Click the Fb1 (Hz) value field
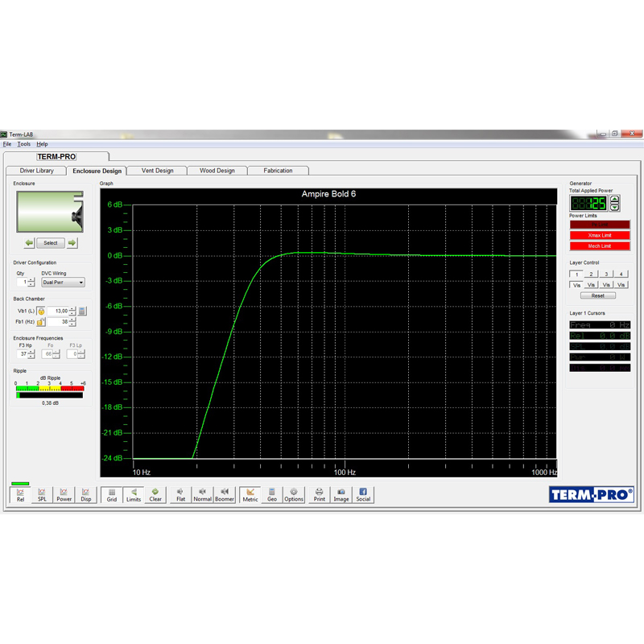The width and height of the screenshot is (644, 644). 56,322
